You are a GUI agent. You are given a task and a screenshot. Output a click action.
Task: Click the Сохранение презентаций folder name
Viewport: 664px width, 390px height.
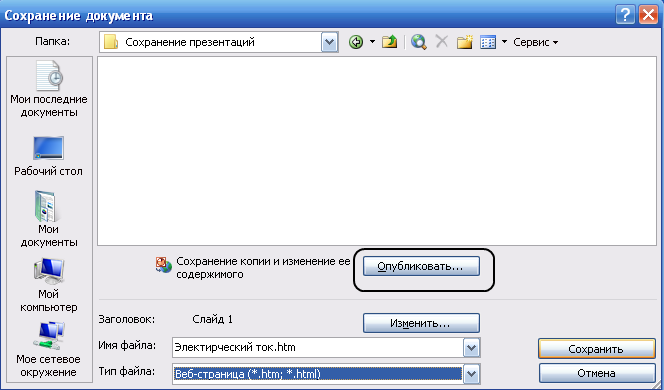(190, 42)
